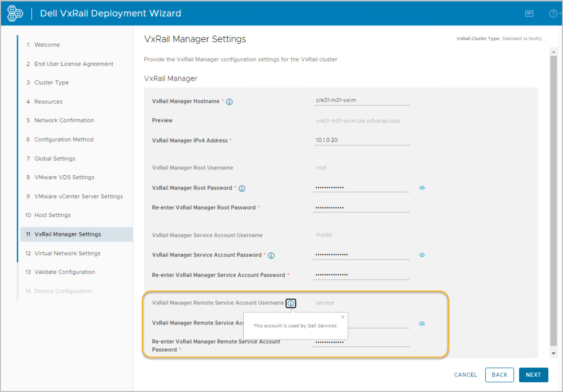
Task: Select Virtual Network Settings step
Action: click(x=67, y=253)
